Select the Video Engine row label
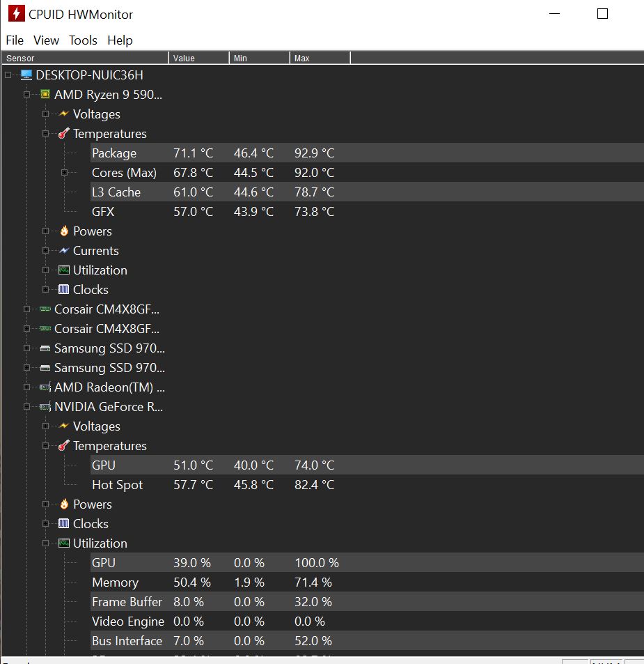 click(128, 621)
